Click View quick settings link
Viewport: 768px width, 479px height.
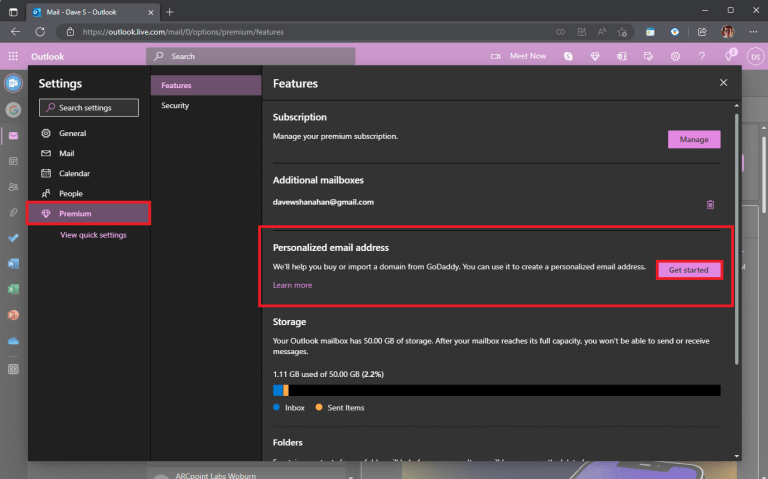tap(93, 235)
